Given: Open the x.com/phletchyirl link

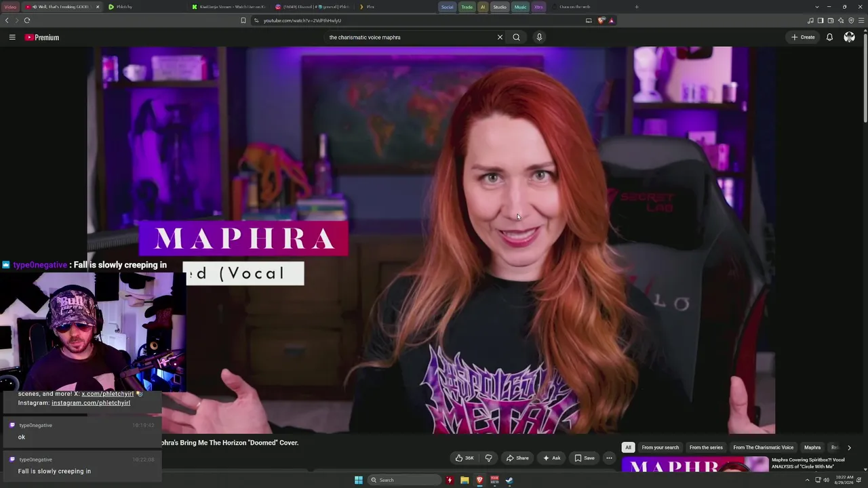Looking at the screenshot, I should pyautogui.click(x=107, y=394).
